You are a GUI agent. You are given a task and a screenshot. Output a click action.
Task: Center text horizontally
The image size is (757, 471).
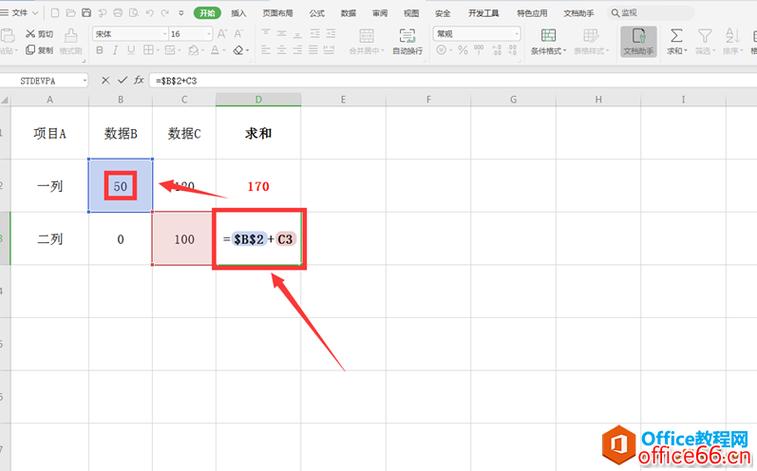click(x=282, y=50)
